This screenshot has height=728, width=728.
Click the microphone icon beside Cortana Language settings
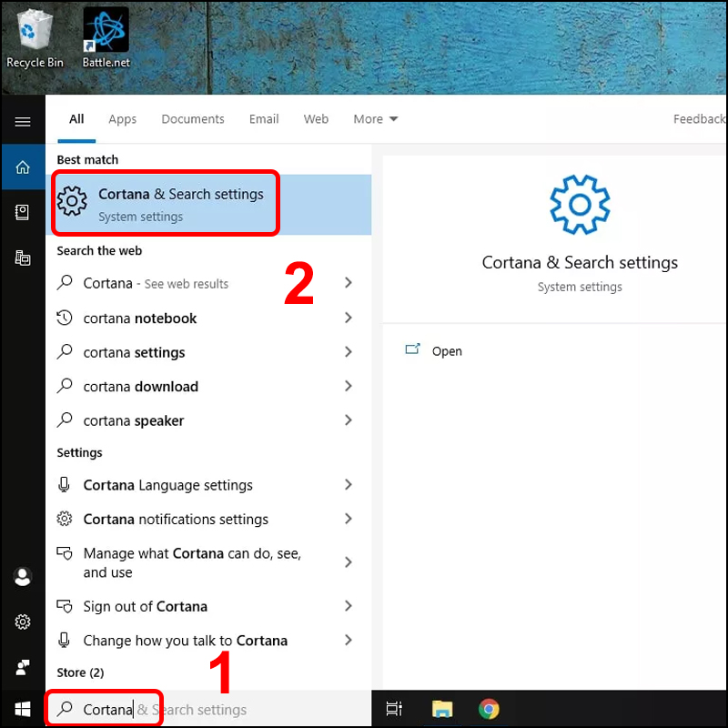[64, 485]
